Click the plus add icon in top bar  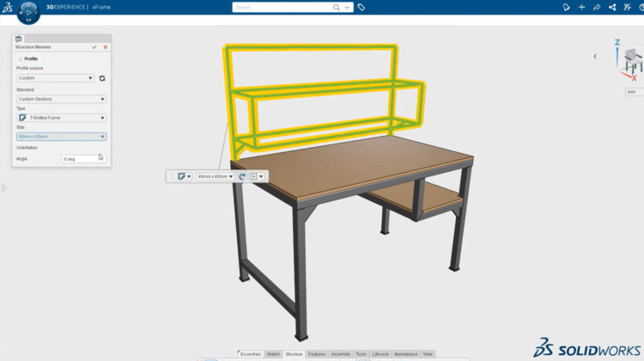(x=582, y=7)
